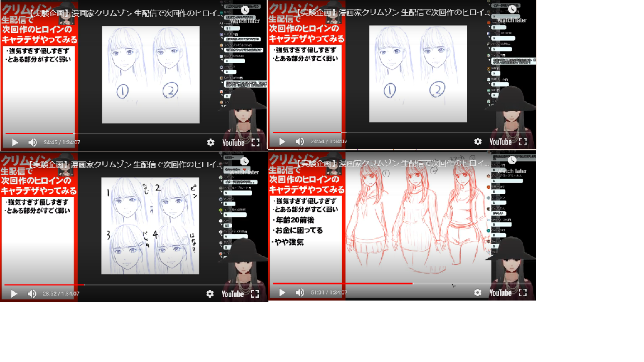Image resolution: width=644 pixels, height=362 pixels.
Task: Click やや強気 text in 51:01 player
Action: (x=288, y=242)
